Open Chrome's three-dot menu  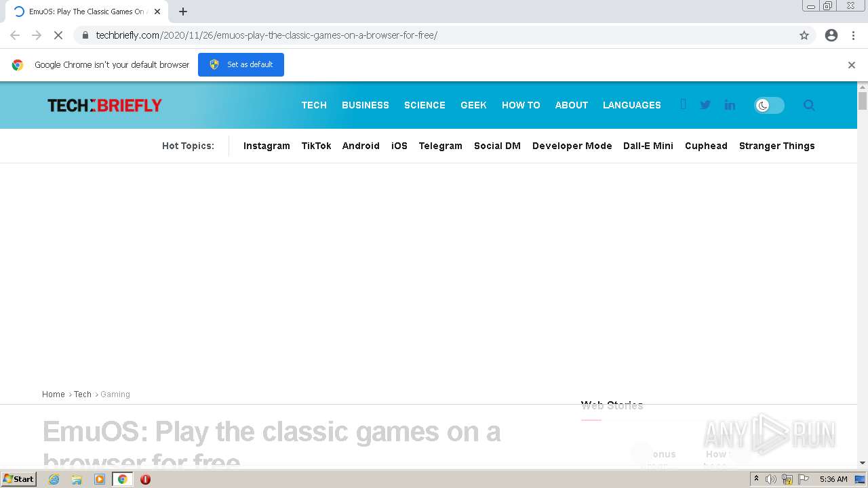click(x=853, y=35)
